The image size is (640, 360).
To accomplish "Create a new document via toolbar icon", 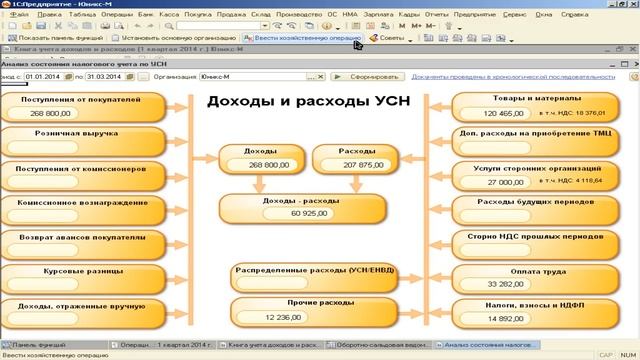I will (13, 26).
